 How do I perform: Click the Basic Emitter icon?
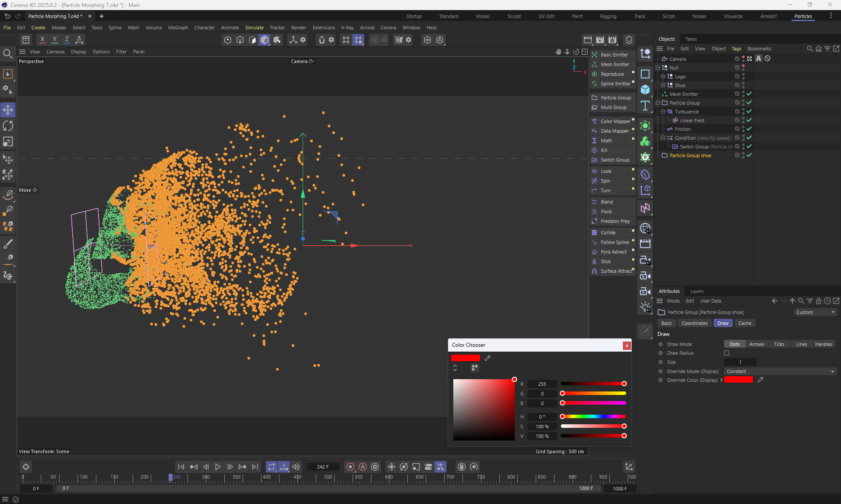(594, 55)
